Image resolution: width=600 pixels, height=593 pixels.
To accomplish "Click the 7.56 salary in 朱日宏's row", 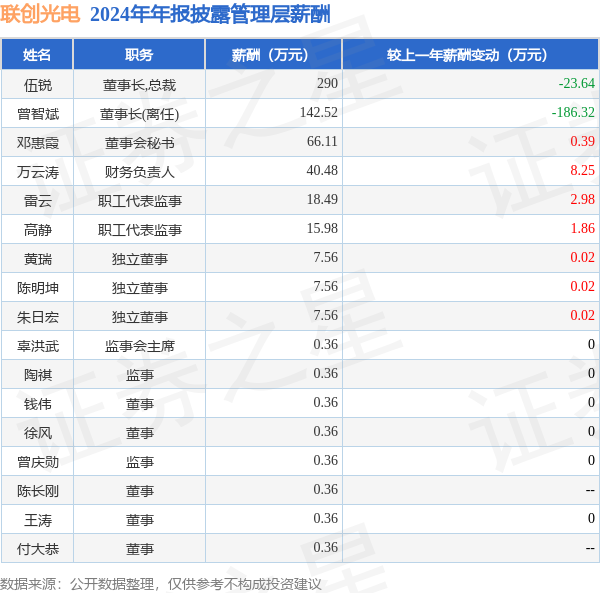I will 326,315.
